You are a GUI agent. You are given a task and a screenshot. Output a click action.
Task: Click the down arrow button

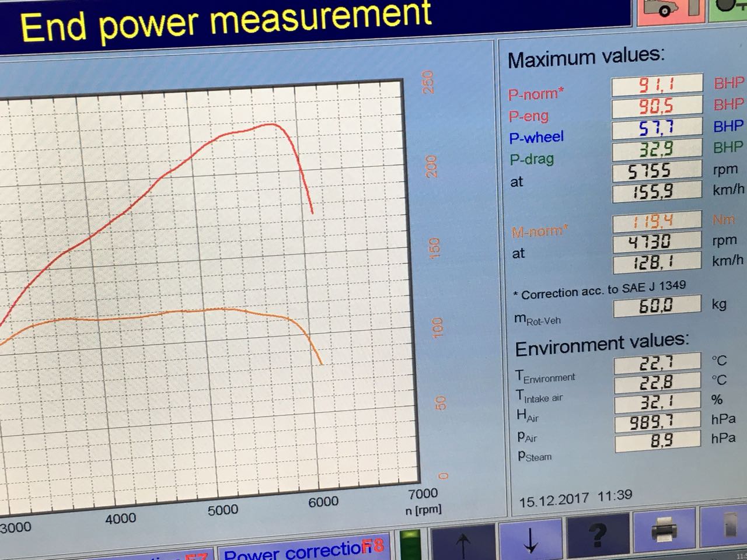pos(530,538)
